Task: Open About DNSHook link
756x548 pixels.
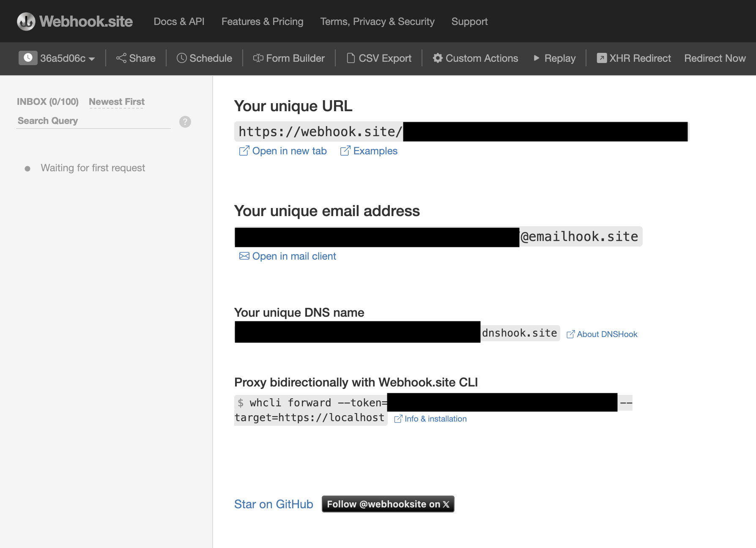Action: [602, 334]
